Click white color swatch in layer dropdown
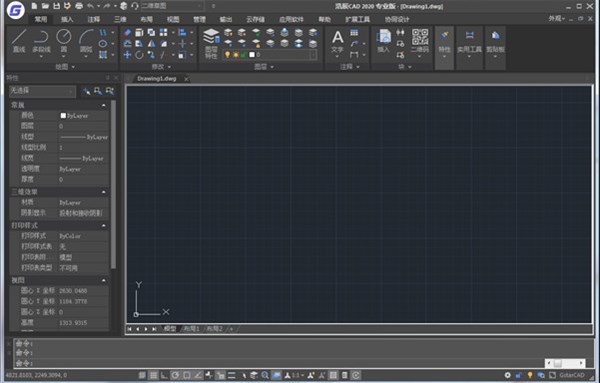This screenshot has width=600, height=383. click(252, 55)
